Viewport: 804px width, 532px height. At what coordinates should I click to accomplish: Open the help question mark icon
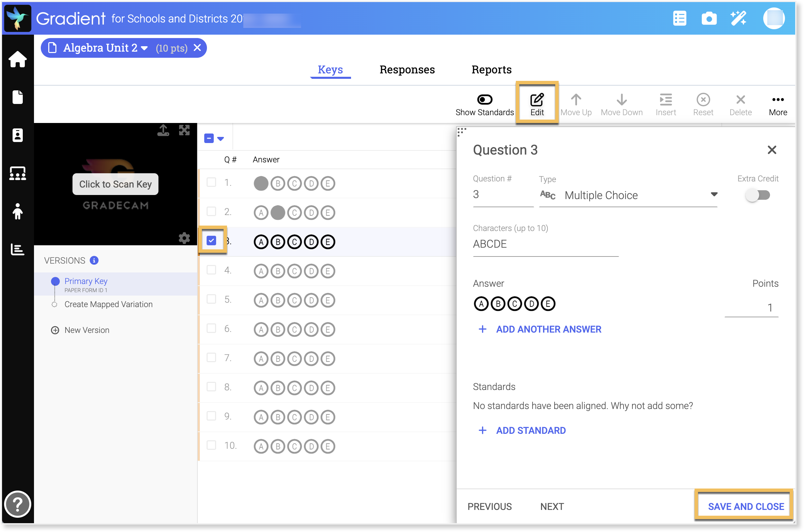point(18,504)
